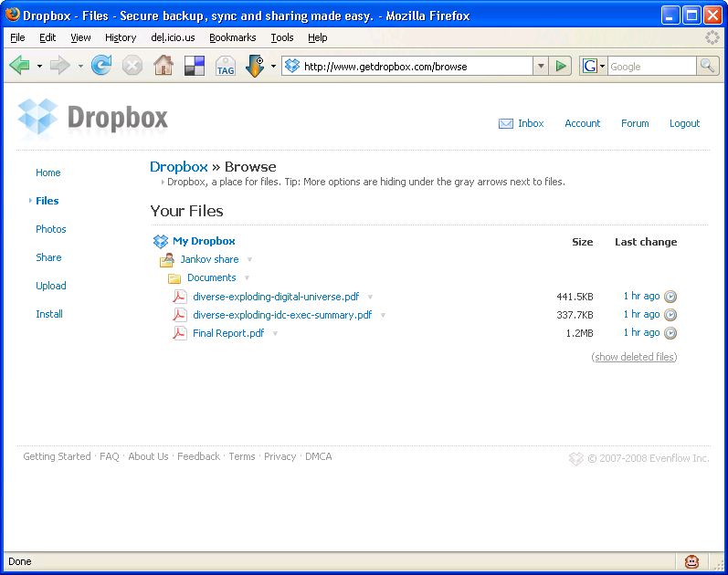
Task: Click the magnifier search button
Action: (x=708, y=66)
